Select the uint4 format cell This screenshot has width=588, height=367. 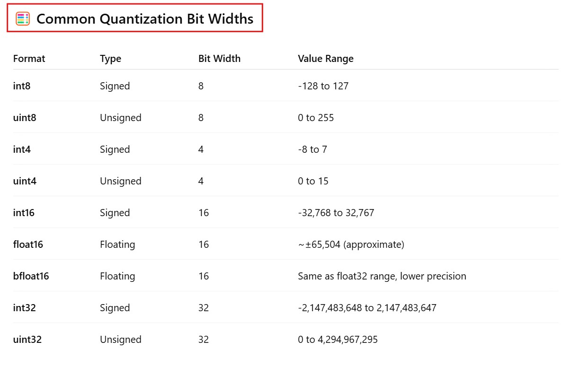[25, 181]
